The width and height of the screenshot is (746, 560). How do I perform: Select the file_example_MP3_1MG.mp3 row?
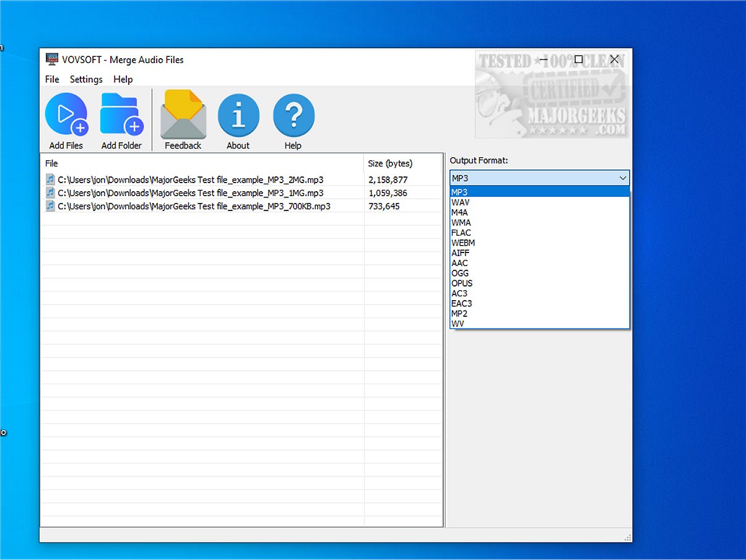point(241,192)
